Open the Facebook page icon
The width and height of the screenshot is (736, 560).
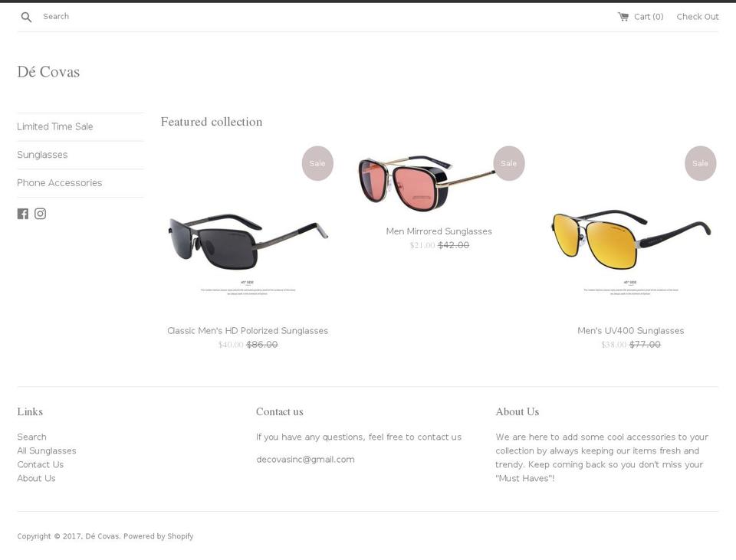(22, 214)
